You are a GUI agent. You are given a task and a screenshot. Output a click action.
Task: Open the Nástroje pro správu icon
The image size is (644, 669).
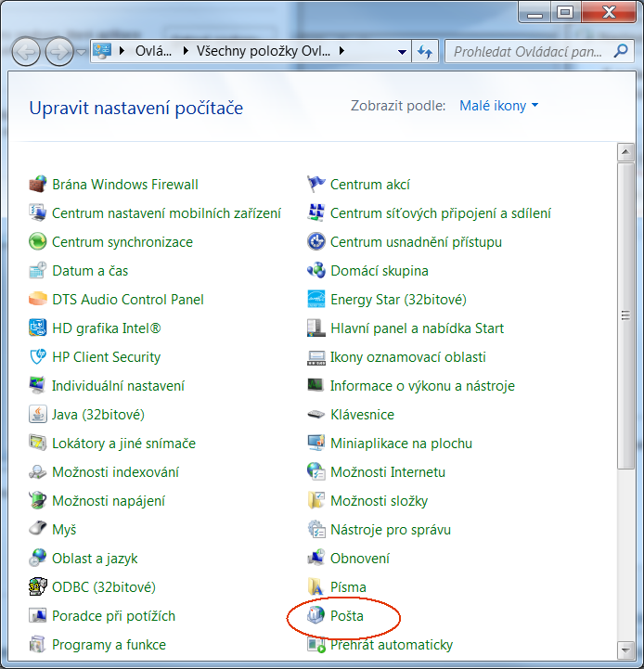coord(316,530)
